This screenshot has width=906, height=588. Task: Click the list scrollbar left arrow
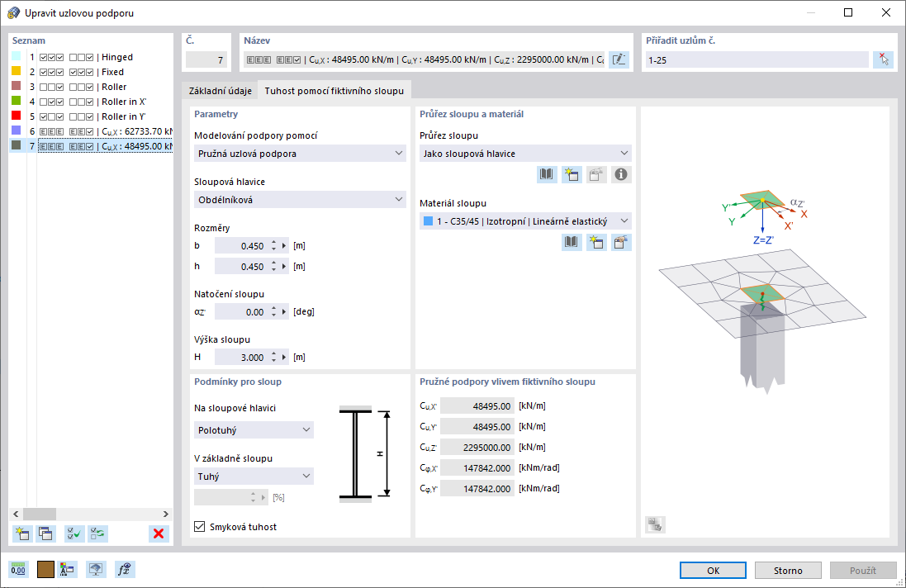pyautogui.click(x=16, y=514)
